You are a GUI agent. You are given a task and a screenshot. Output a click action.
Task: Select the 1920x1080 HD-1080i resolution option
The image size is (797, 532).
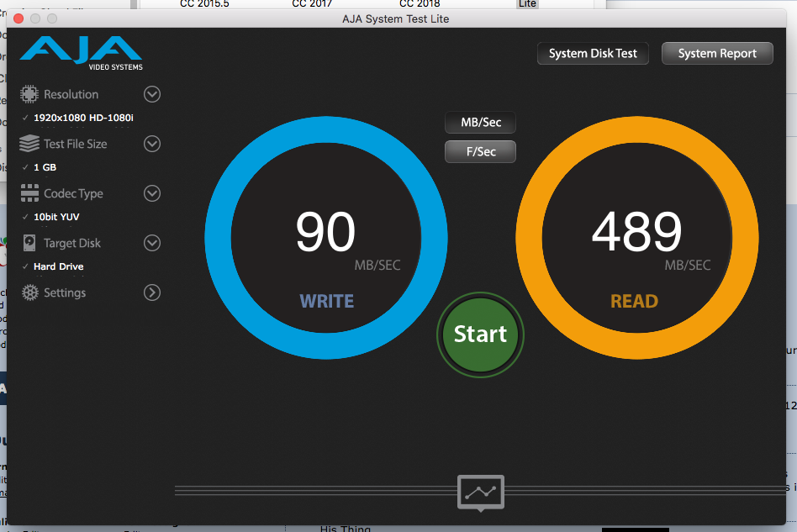tap(83, 118)
